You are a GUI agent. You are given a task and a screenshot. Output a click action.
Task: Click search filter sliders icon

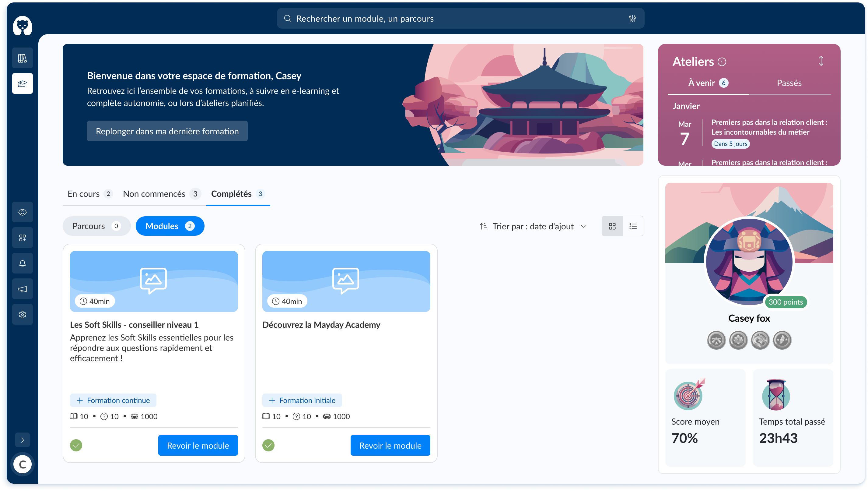pos(632,19)
